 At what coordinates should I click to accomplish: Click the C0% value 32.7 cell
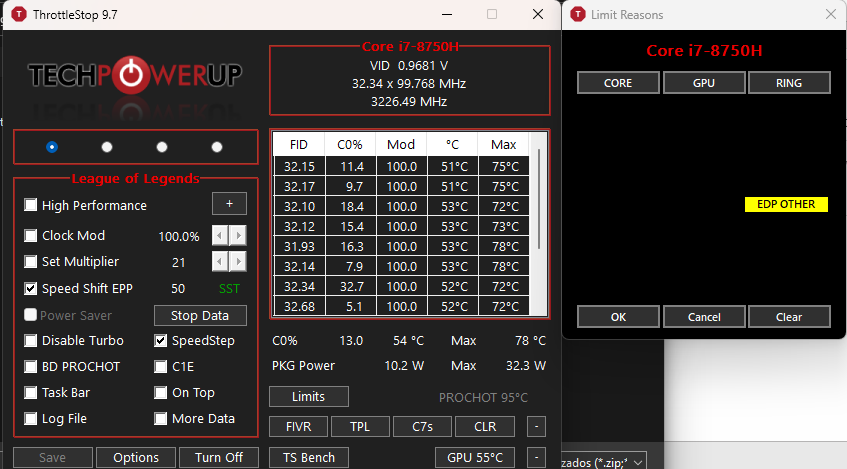point(351,286)
